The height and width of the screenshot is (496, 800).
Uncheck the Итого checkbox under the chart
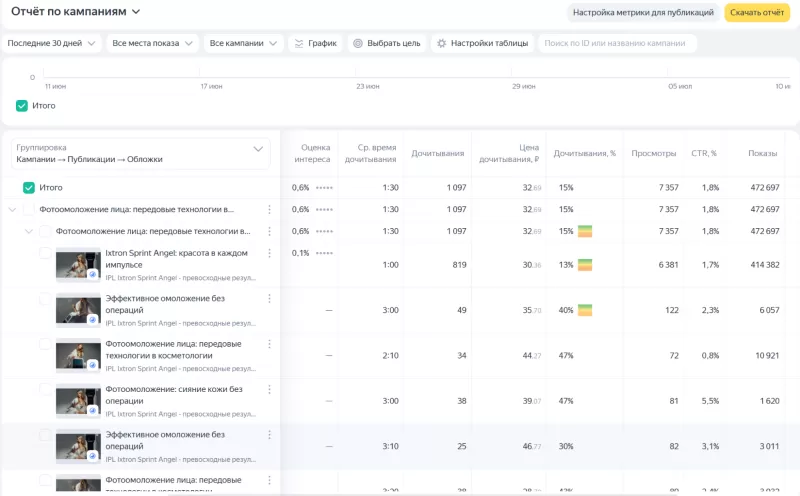[x=22, y=106]
